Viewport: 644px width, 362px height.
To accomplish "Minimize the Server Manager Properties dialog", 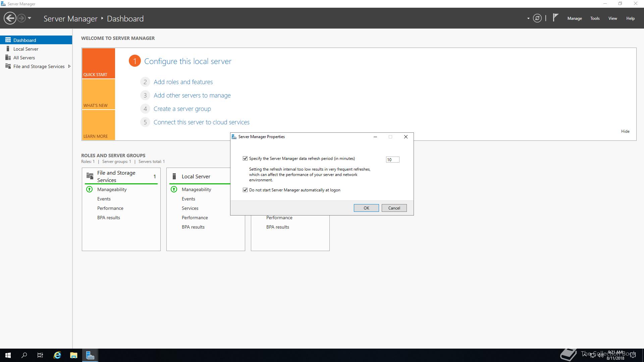I will (375, 137).
